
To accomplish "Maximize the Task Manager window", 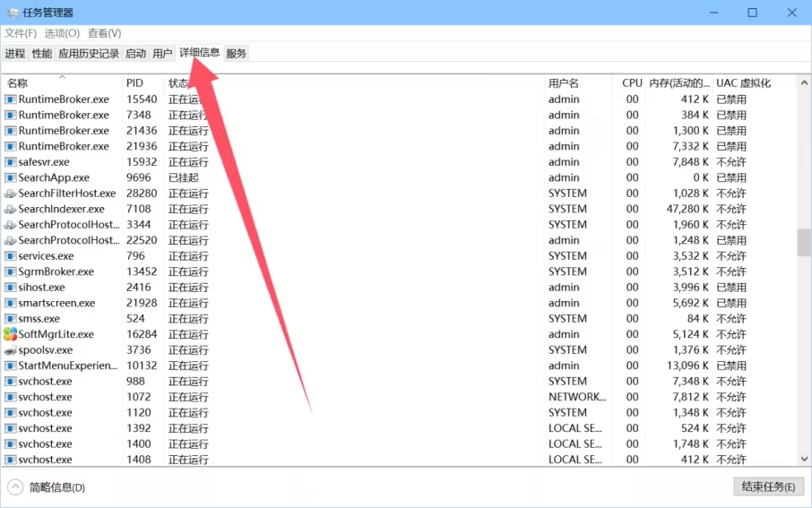I will pyautogui.click(x=753, y=13).
